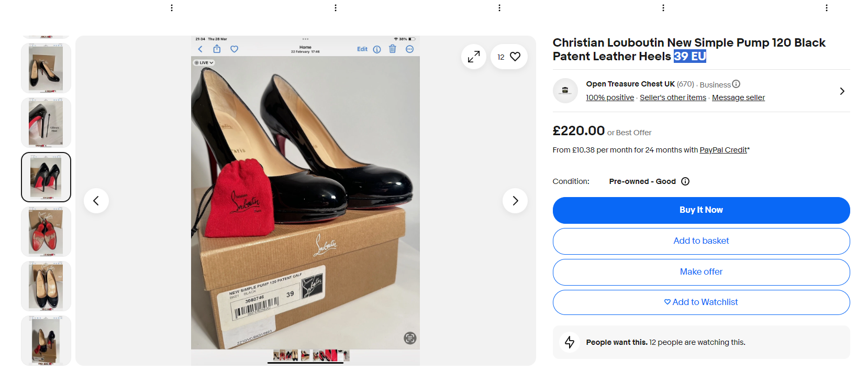This screenshot has width=868, height=370.
Task: Toggle Add to Watchlist
Action: click(701, 302)
